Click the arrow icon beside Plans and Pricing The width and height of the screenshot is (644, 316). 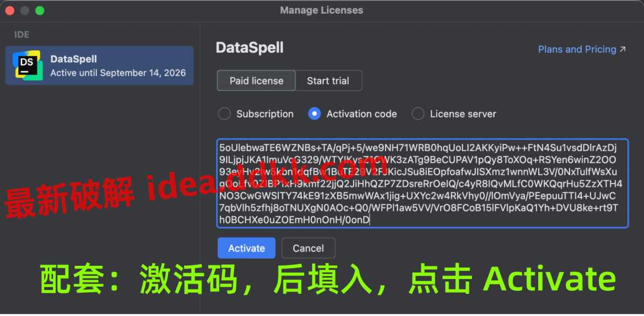tap(623, 50)
